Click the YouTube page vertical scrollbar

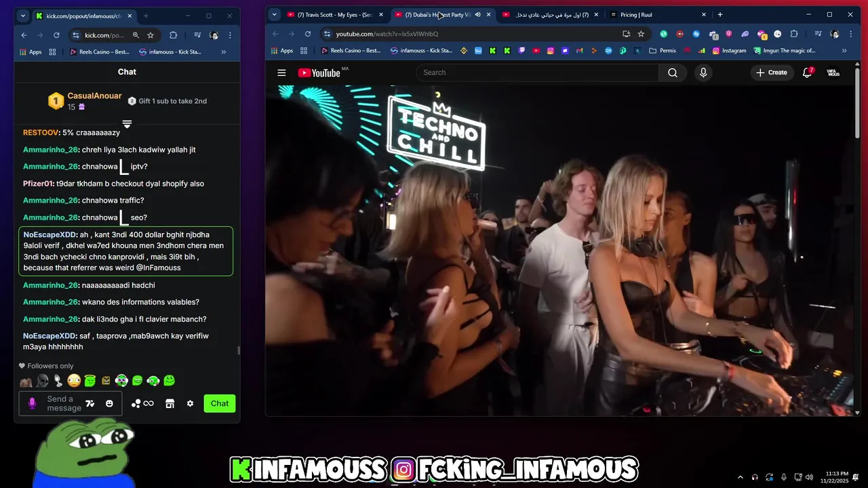tap(857, 102)
